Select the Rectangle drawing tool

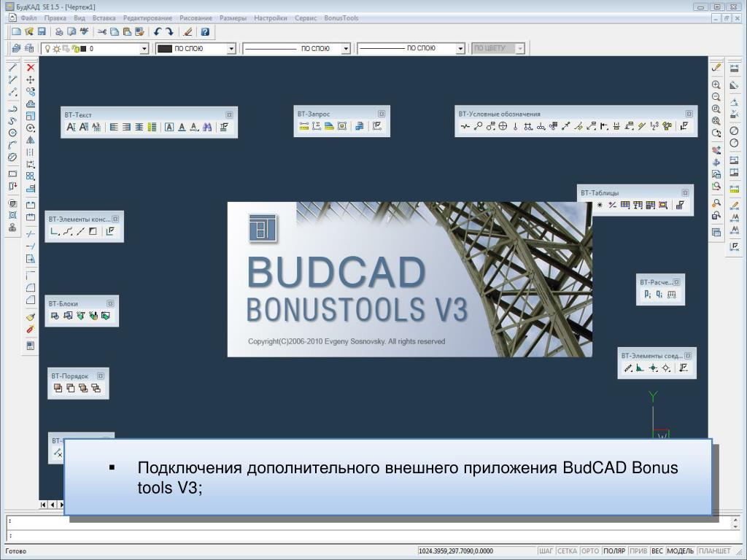(x=13, y=174)
